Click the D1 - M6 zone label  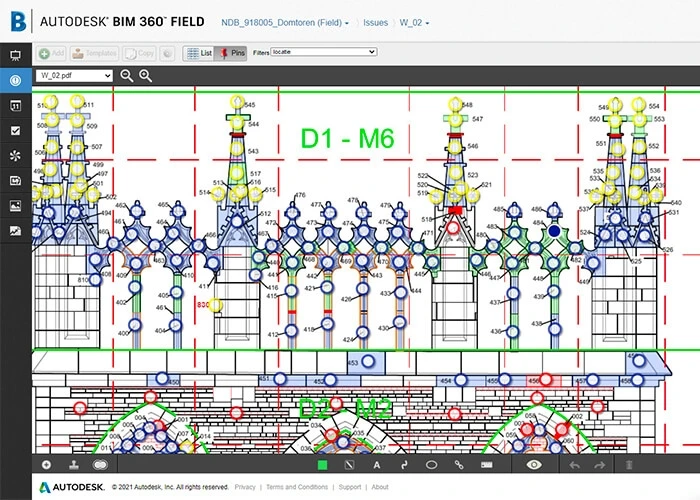pos(347,138)
